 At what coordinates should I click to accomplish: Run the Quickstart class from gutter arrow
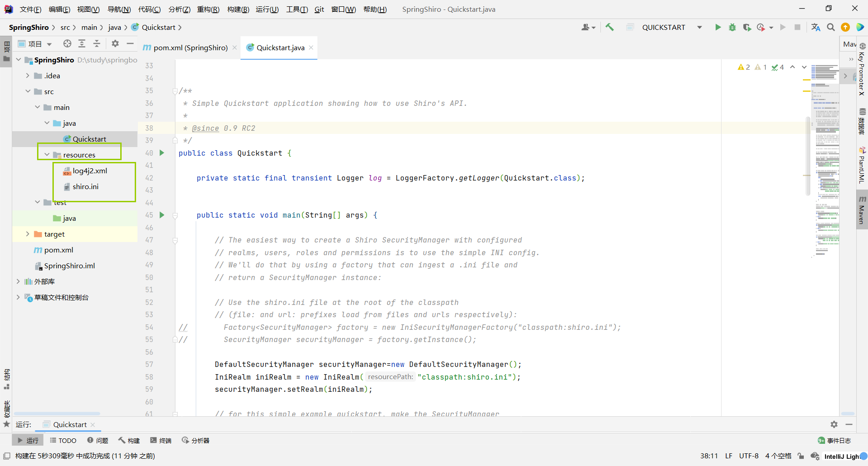click(x=162, y=153)
